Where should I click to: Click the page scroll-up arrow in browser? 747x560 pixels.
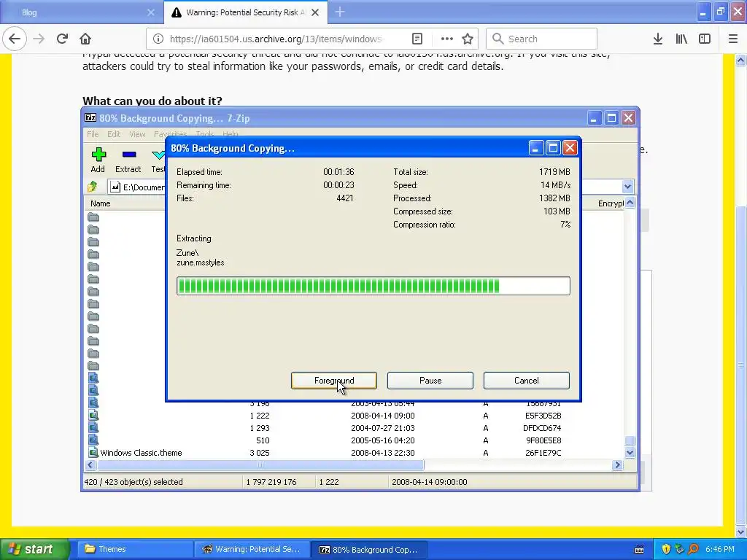740,60
